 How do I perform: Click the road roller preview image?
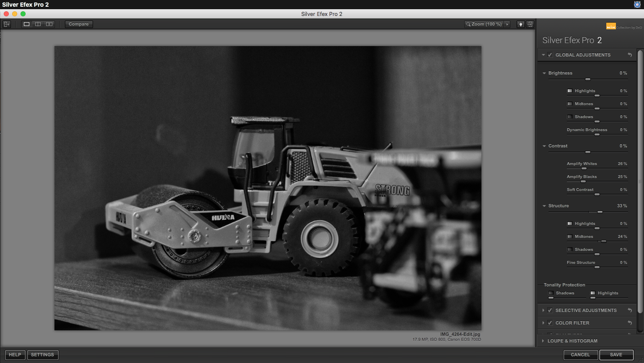(x=268, y=188)
